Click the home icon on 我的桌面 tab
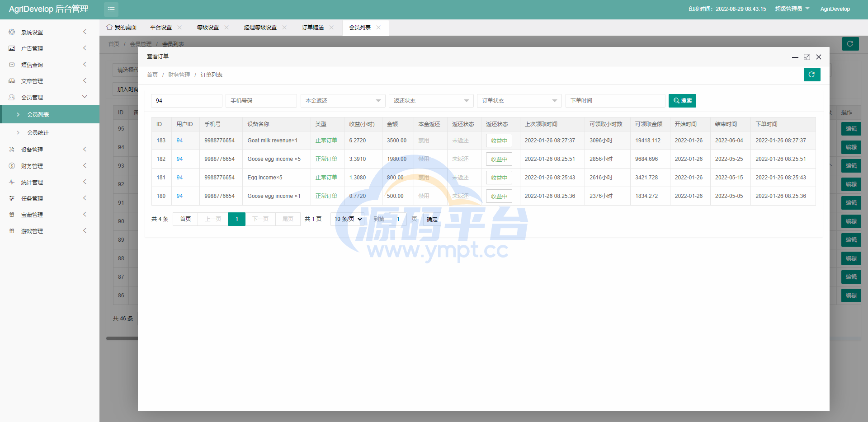868x422 pixels. pyautogui.click(x=109, y=27)
